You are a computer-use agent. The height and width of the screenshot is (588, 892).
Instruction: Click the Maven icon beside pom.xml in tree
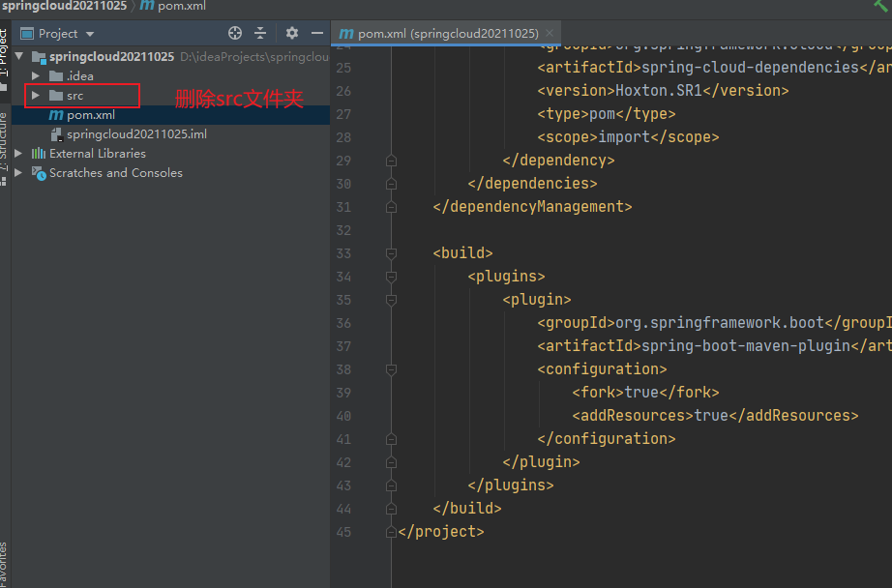click(x=56, y=115)
